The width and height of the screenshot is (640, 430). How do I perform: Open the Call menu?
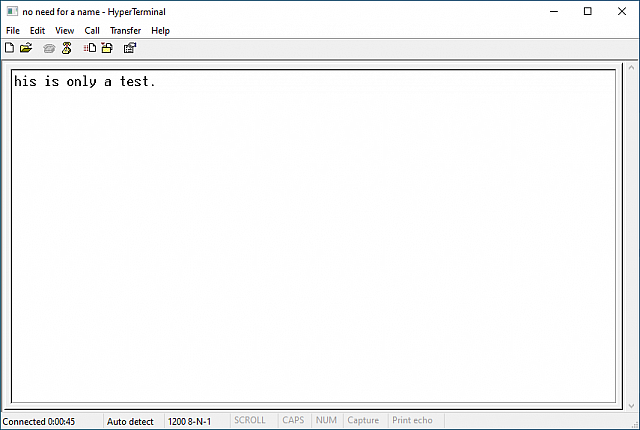(92, 31)
